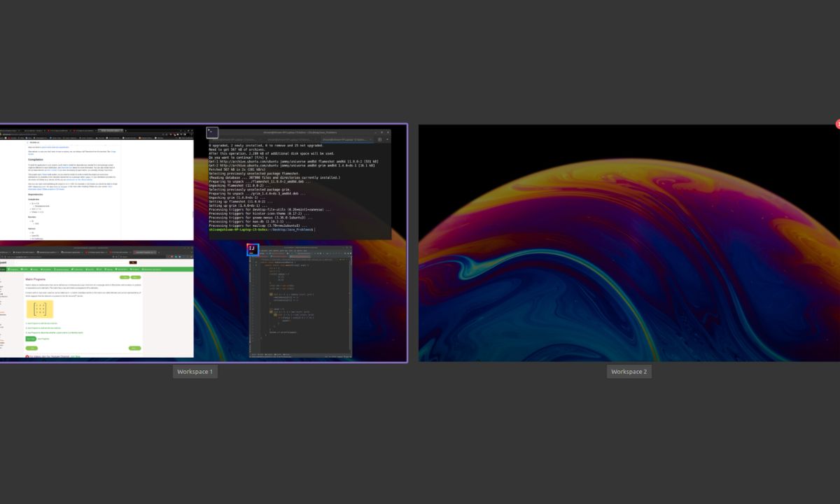Click the IntelliJ window's bottom status bar
The image size is (840, 504).
[301, 356]
